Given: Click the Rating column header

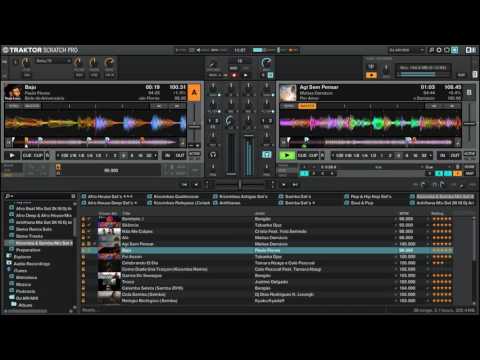Looking at the screenshot, I should pos(437,213).
